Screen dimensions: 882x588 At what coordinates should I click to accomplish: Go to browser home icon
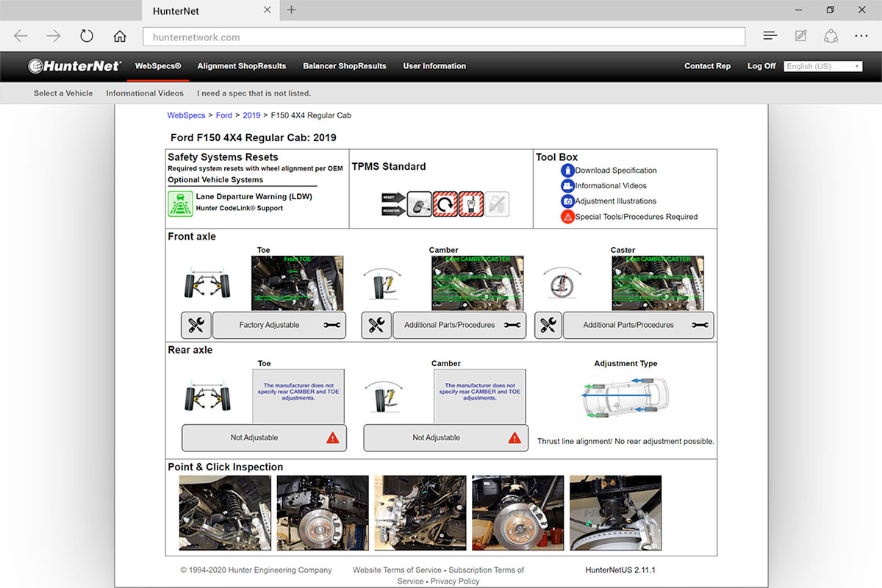point(120,37)
